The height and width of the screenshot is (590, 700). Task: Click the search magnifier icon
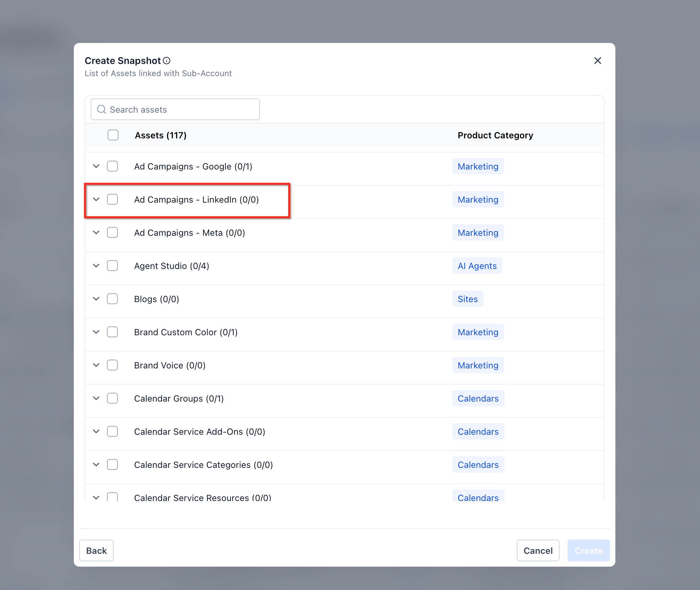pos(101,109)
